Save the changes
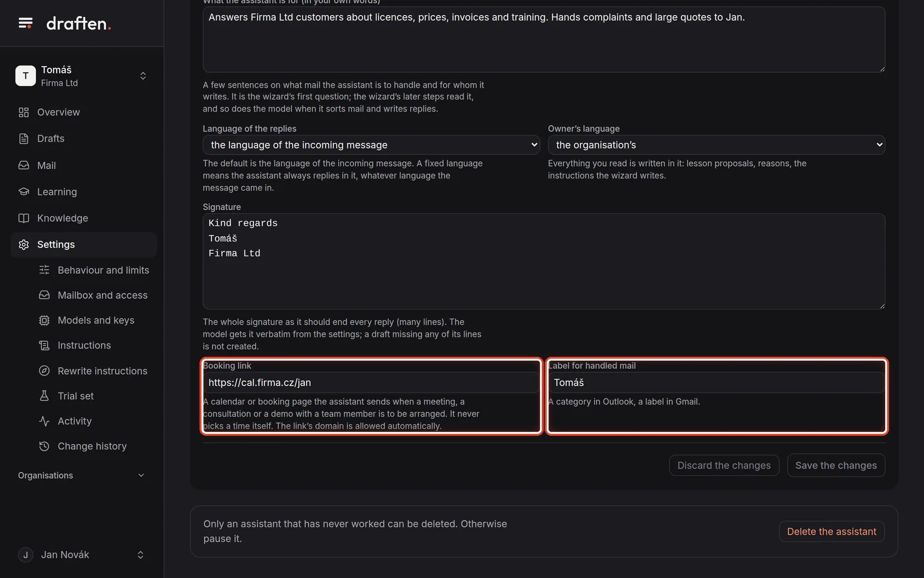924x578 pixels. point(836,466)
